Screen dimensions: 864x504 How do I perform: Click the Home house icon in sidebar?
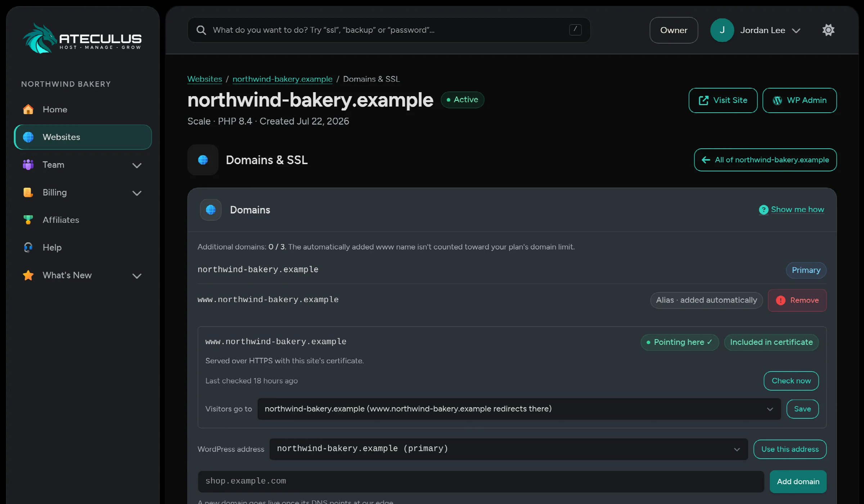[28, 109]
